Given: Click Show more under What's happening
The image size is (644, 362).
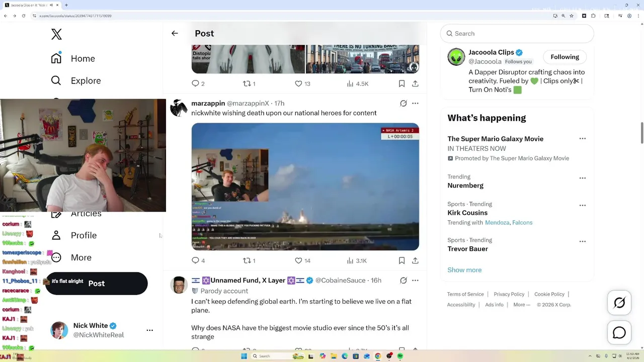Looking at the screenshot, I should [x=464, y=270].
